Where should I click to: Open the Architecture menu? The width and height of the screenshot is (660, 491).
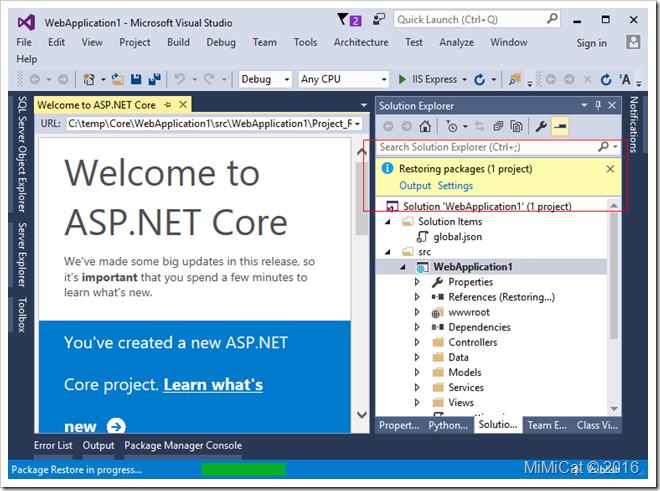pos(361,42)
